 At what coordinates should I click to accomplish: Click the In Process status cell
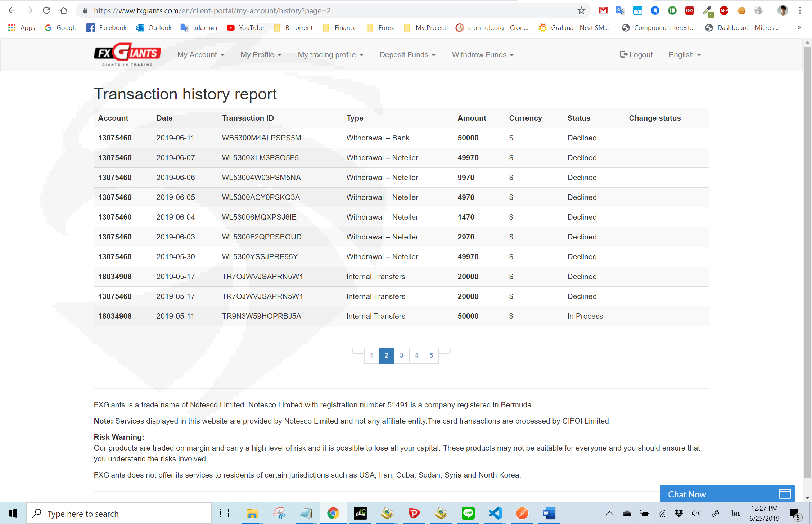click(x=585, y=316)
